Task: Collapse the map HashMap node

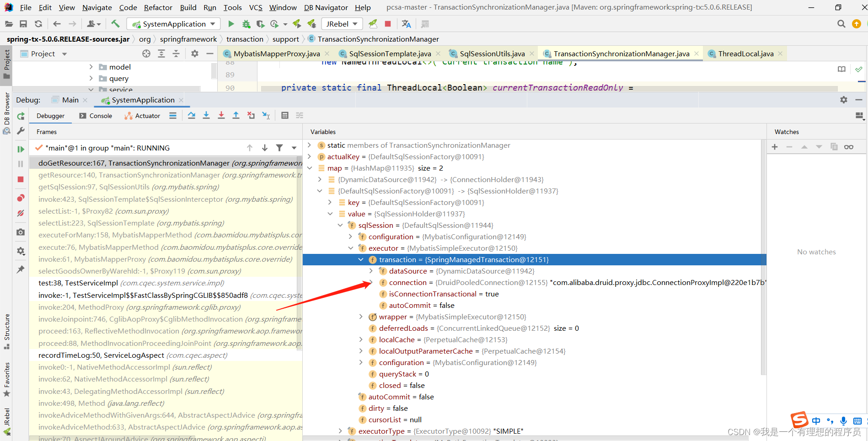Action: coord(310,168)
